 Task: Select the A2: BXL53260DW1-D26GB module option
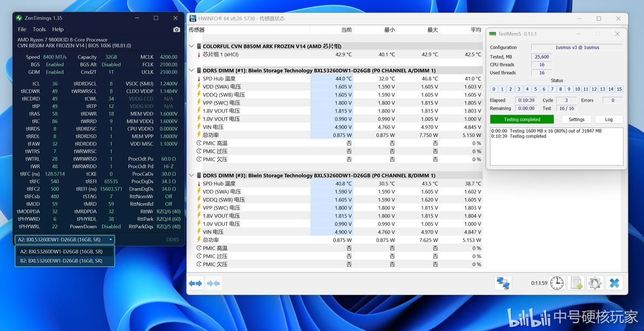(65, 251)
